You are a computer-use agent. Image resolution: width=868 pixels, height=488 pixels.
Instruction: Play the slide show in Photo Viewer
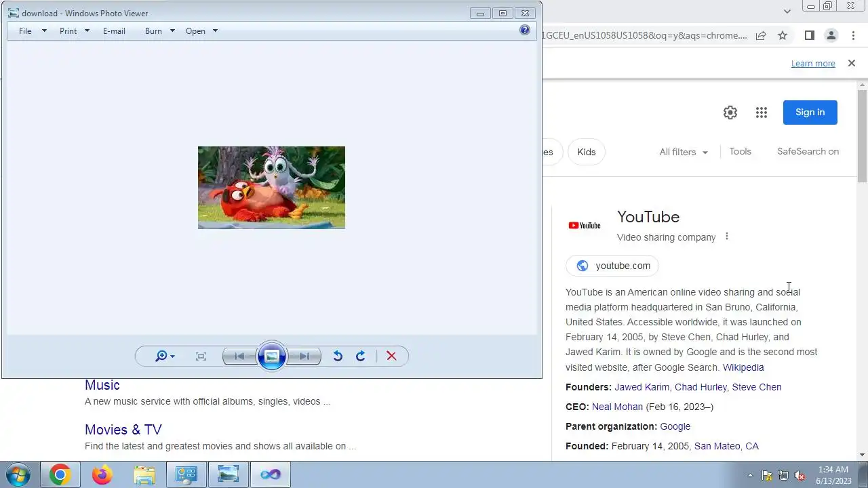coord(271,357)
